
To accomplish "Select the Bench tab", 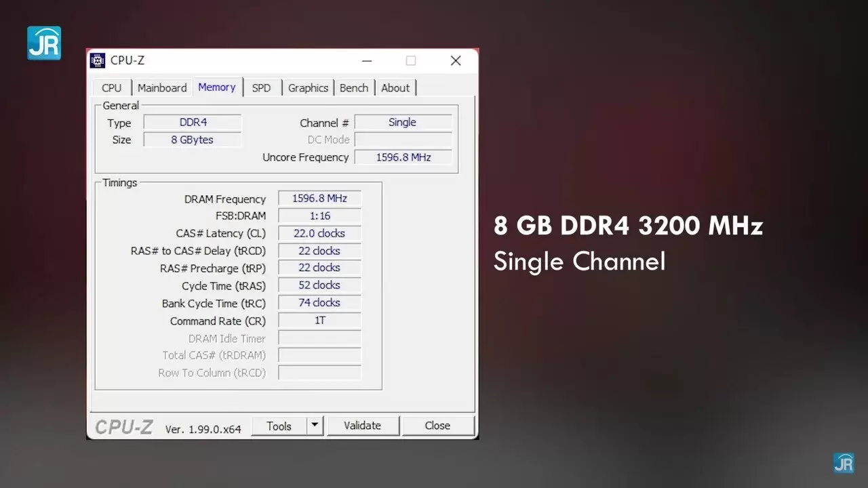I will [x=353, y=87].
